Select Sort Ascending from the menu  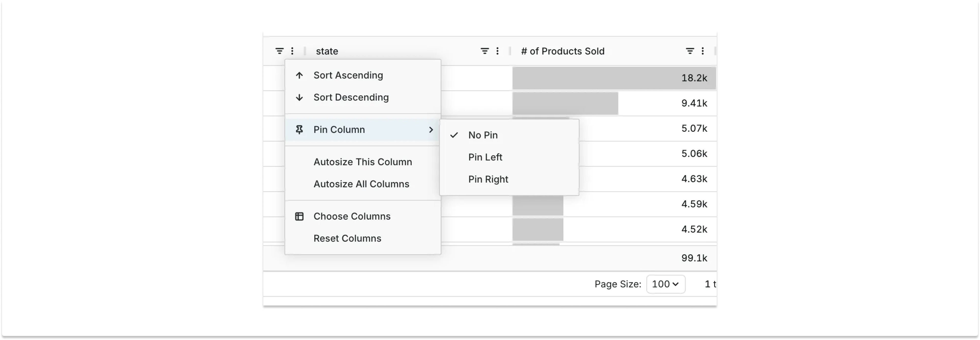[348, 75]
